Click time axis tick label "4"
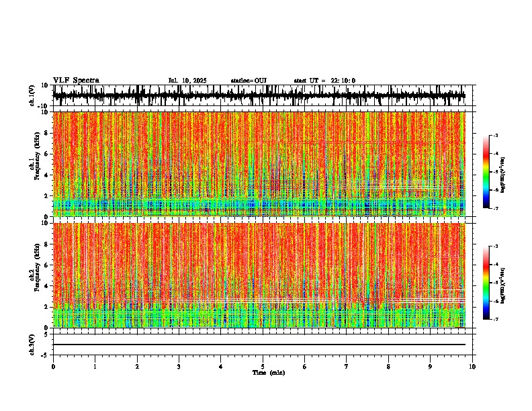 point(221,367)
